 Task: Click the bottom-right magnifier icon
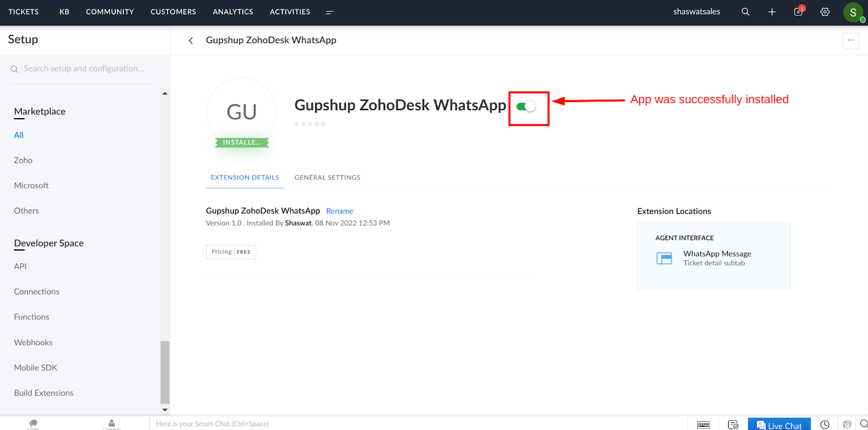coord(864,424)
